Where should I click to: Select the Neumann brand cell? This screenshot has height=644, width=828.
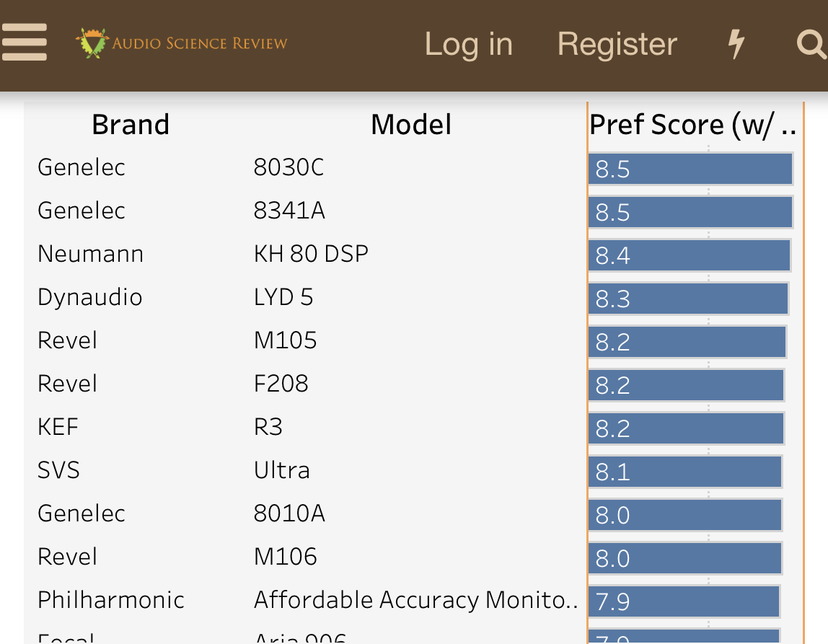click(91, 254)
